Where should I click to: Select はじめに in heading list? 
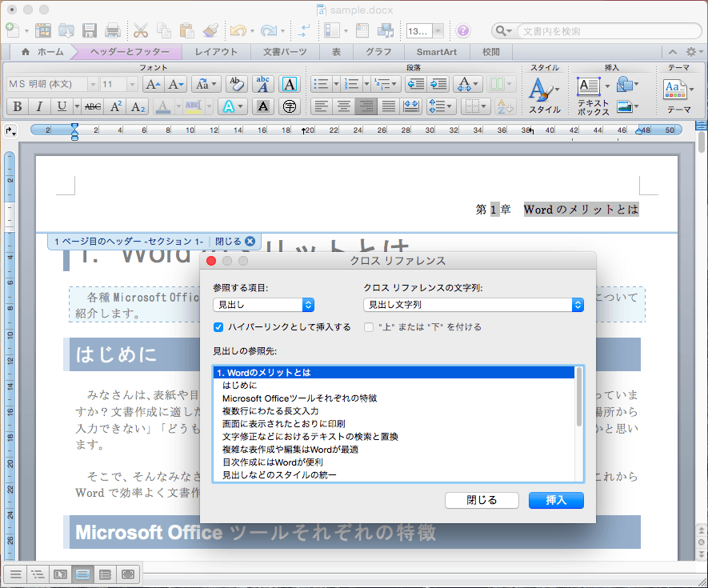(394, 386)
